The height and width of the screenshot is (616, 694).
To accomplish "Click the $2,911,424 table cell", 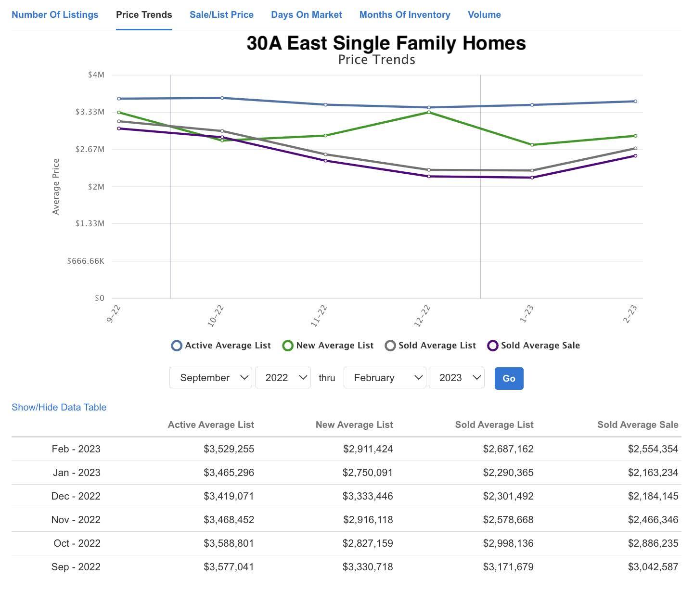I will 368,449.
